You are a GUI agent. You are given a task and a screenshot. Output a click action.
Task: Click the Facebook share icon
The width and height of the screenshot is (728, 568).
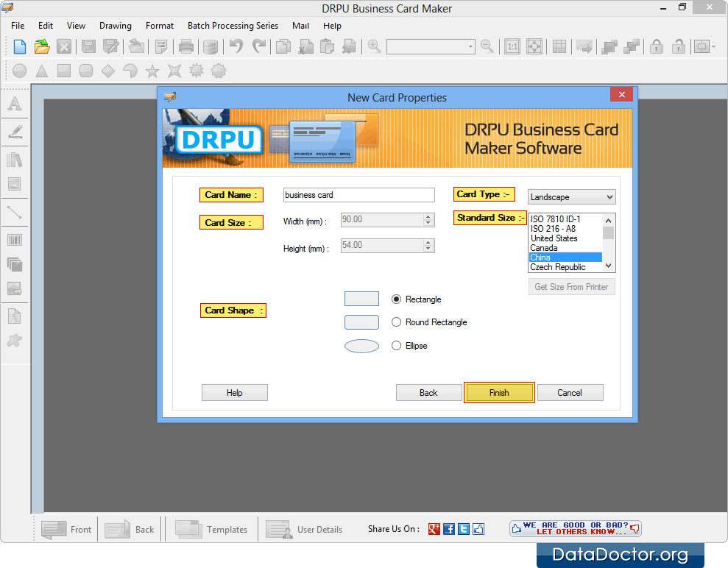(449, 529)
